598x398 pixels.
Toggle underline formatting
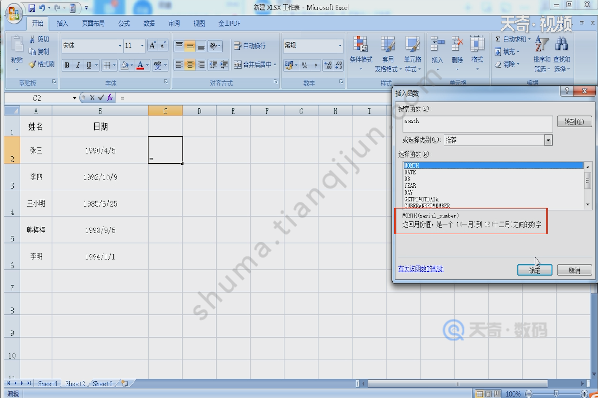click(x=88, y=66)
